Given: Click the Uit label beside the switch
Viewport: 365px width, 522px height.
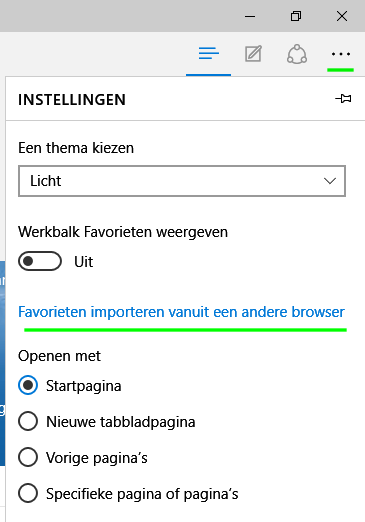Looking at the screenshot, I should [x=84, y=262].
